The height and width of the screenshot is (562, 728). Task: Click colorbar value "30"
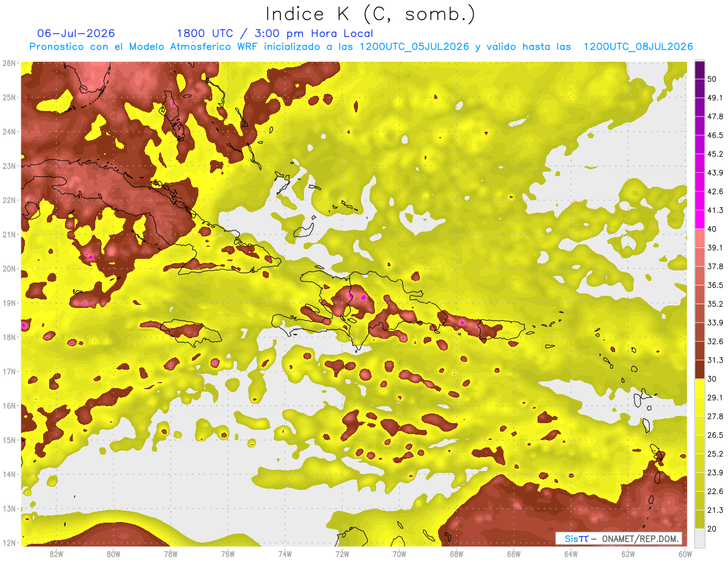click(713, 379)
